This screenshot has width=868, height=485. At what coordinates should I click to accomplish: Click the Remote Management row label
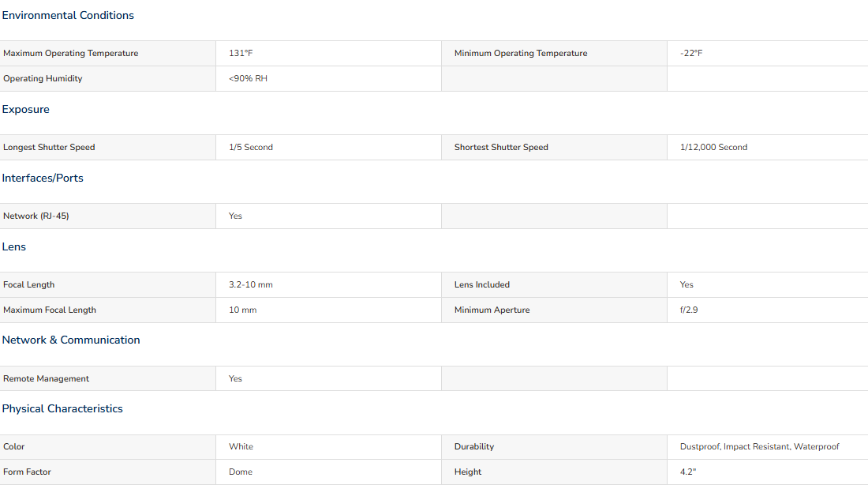tap(46, 379)
